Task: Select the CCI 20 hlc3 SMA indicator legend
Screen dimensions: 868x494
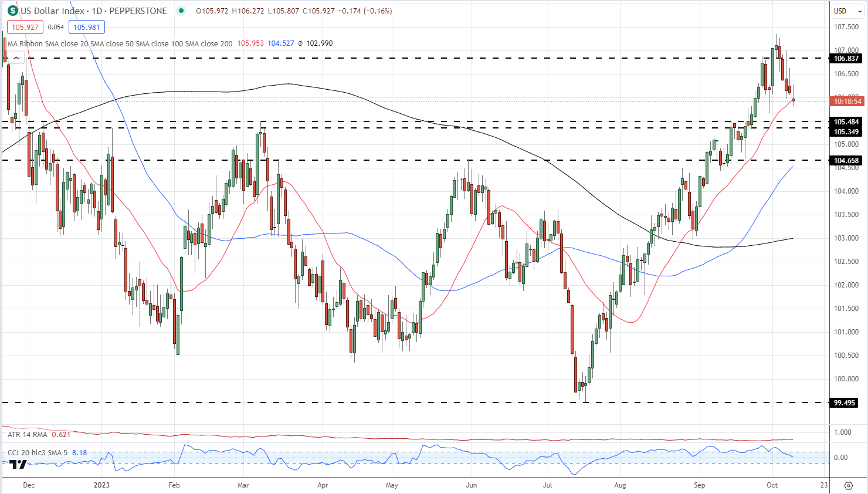Action: (x=37, y=453)
